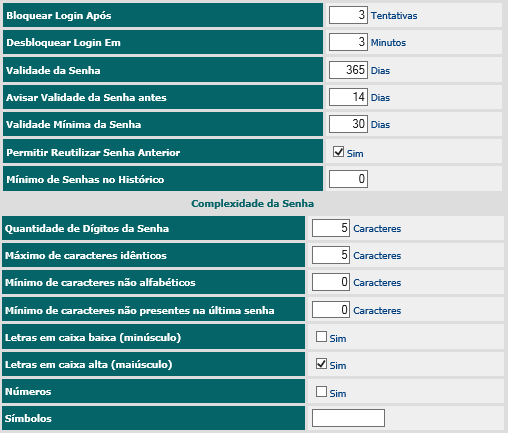The image size is (508, 433).
Task: Tick the Números Sim checkbox
Action: tap(321, 391)
